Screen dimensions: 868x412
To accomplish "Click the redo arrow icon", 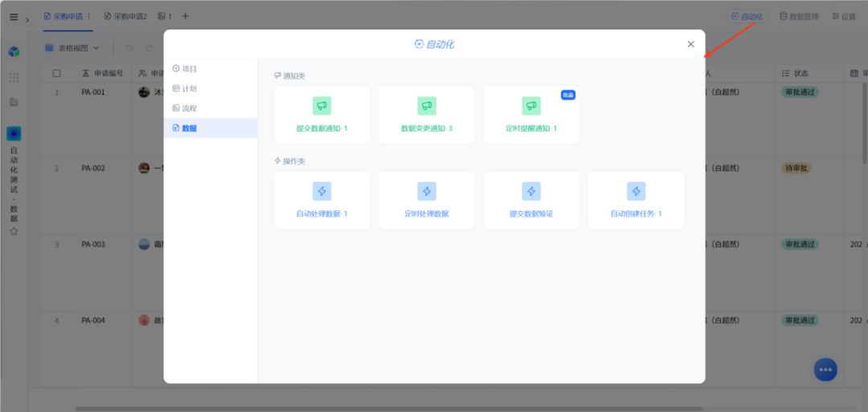I will [x=149, y=48].
